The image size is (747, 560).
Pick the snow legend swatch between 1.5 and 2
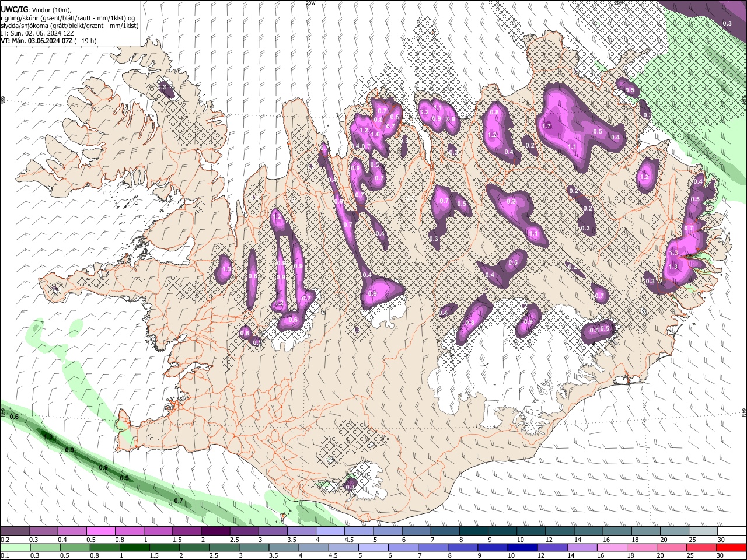click(187, 531)
